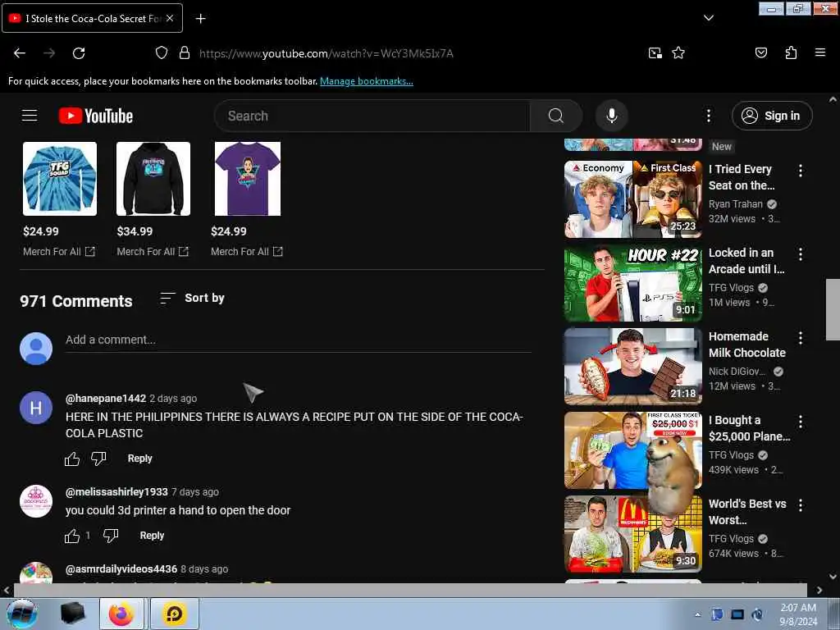The height and width of the screenshot is (630, 840).
Task: Open the purple t-shirt merch item
Action: [x=248, y=178]
